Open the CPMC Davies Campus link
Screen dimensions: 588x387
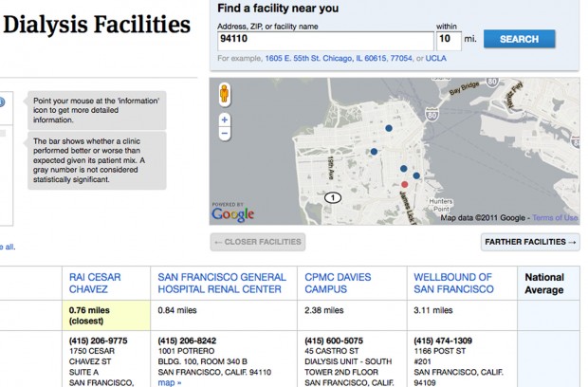pos(338,284)
